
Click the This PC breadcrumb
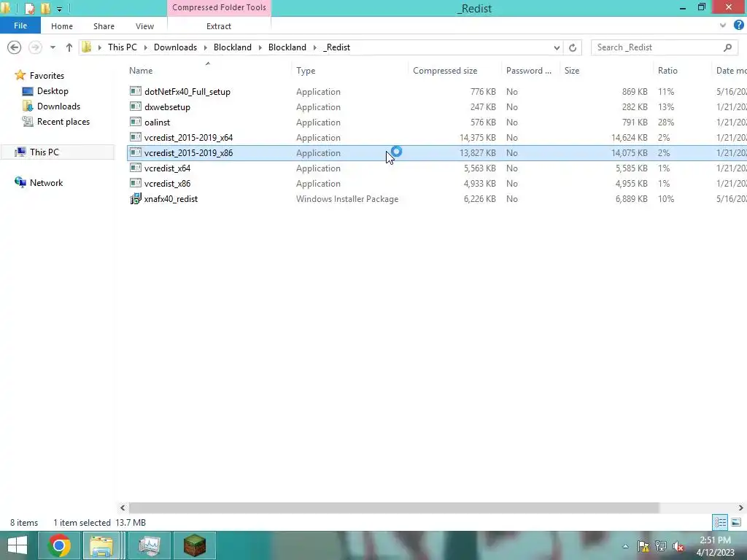click(123, 47)
